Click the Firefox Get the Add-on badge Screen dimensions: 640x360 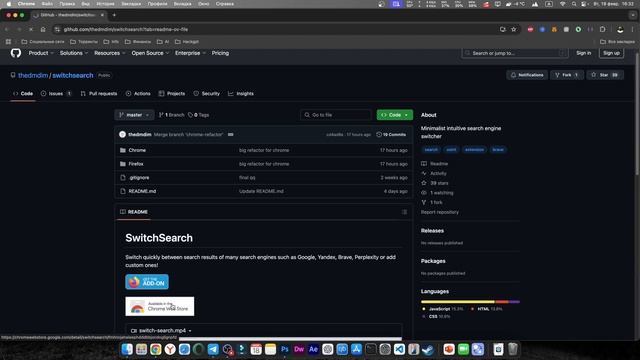point(147,282)
